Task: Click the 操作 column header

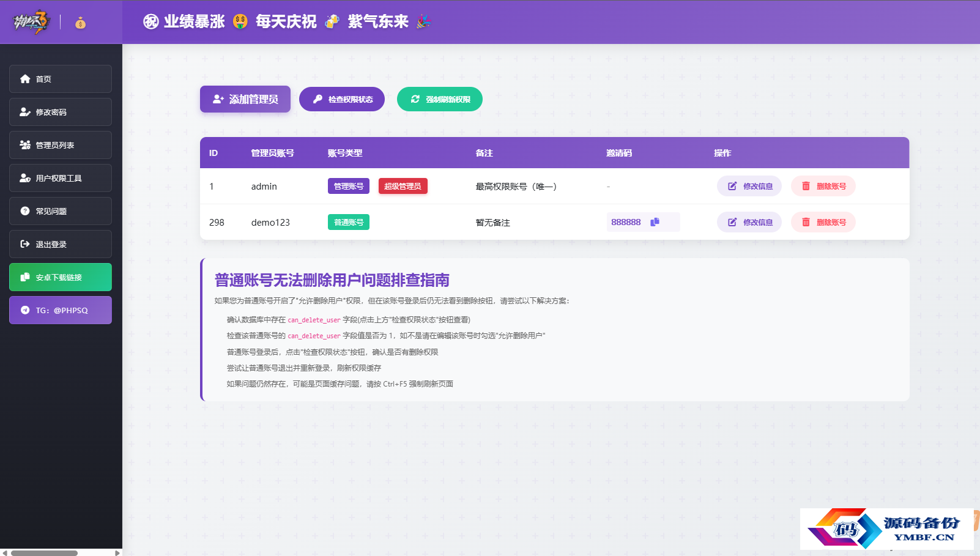Action: (x=722, y=153)
